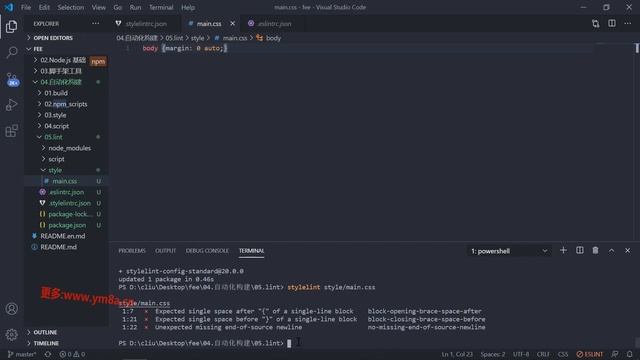This screenshot has width=640, height=360.
Task: Close the terminal panel
Action: pyautogui.click(x=627, y=251)
